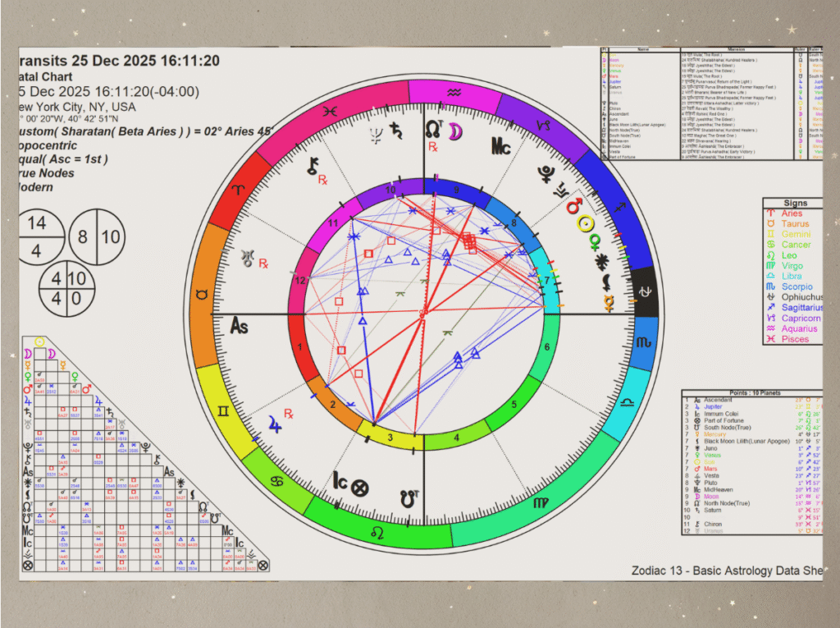Click the circle showing 14 over 4

pos(37,237)
